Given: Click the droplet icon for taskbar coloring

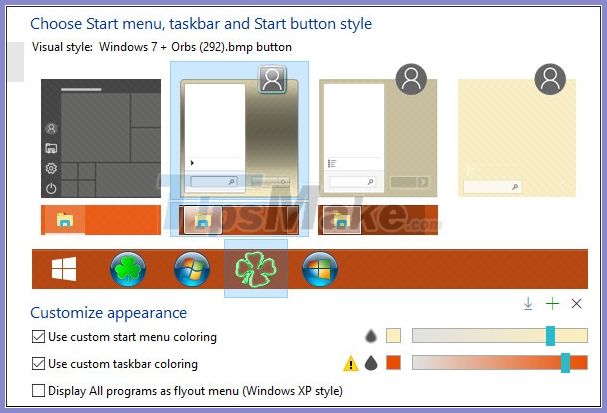Looking at the screenshot, I should (x=371, y=363).
